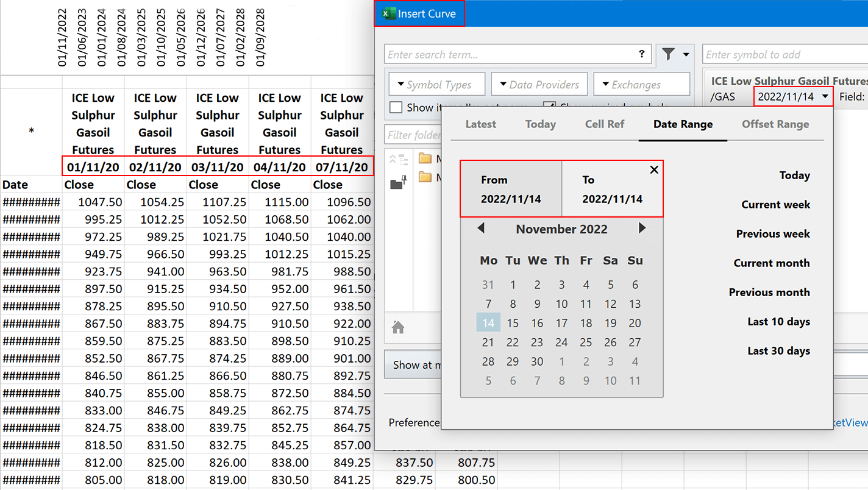Select November 30 in the calendar

(537, 361)
